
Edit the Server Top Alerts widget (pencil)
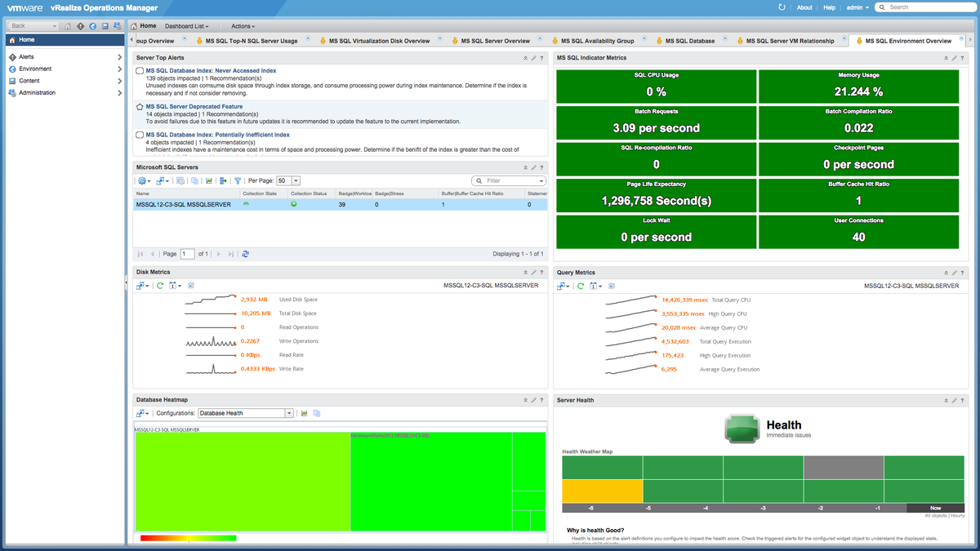tap(533, 58)
